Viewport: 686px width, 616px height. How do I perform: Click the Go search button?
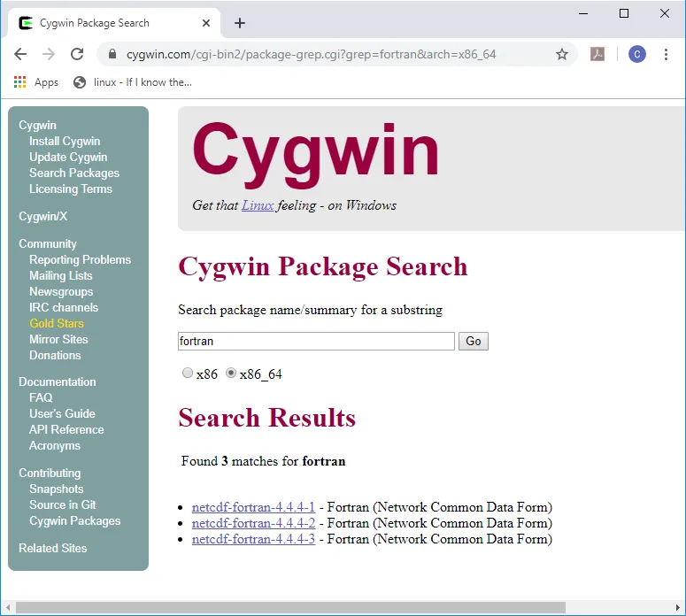coord(474,342)
